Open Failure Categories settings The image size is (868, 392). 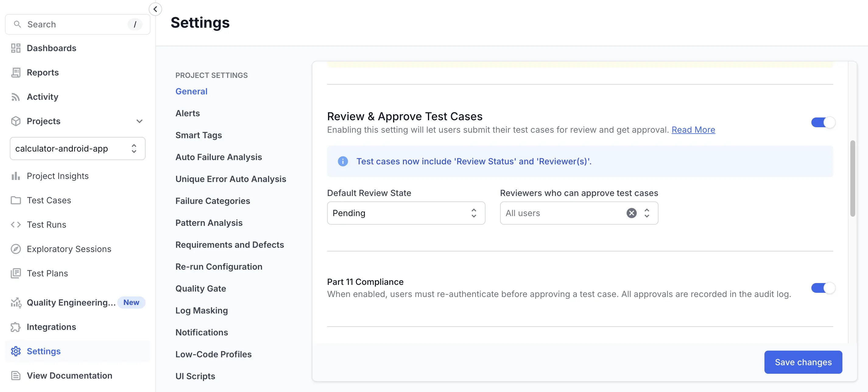[x=213, y=201]
